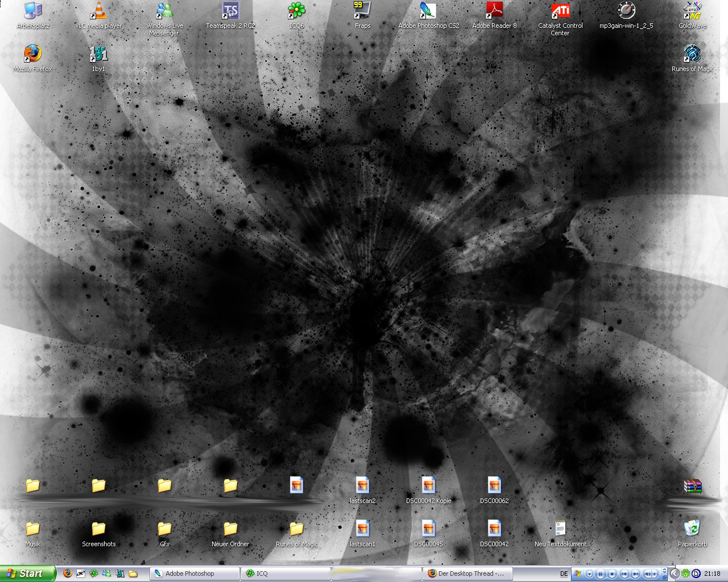
Task: Select the Papierkorb recycle bin
Action: coord(692,529)
